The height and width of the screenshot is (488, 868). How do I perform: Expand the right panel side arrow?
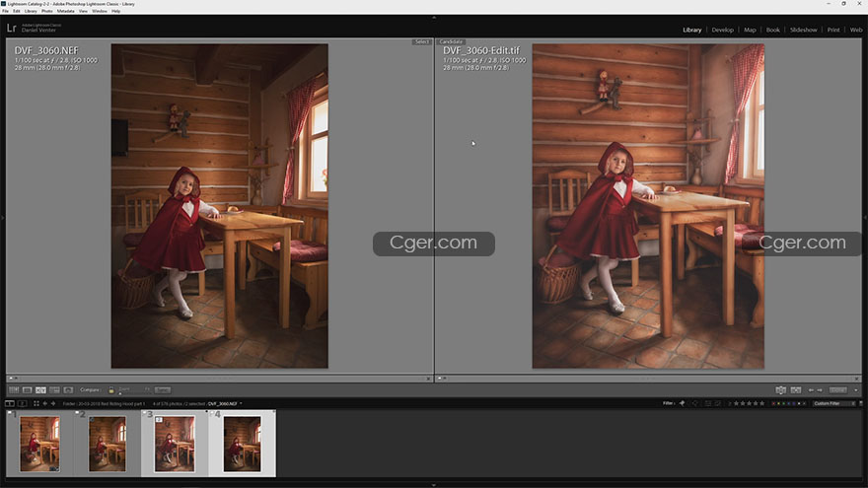865,218
